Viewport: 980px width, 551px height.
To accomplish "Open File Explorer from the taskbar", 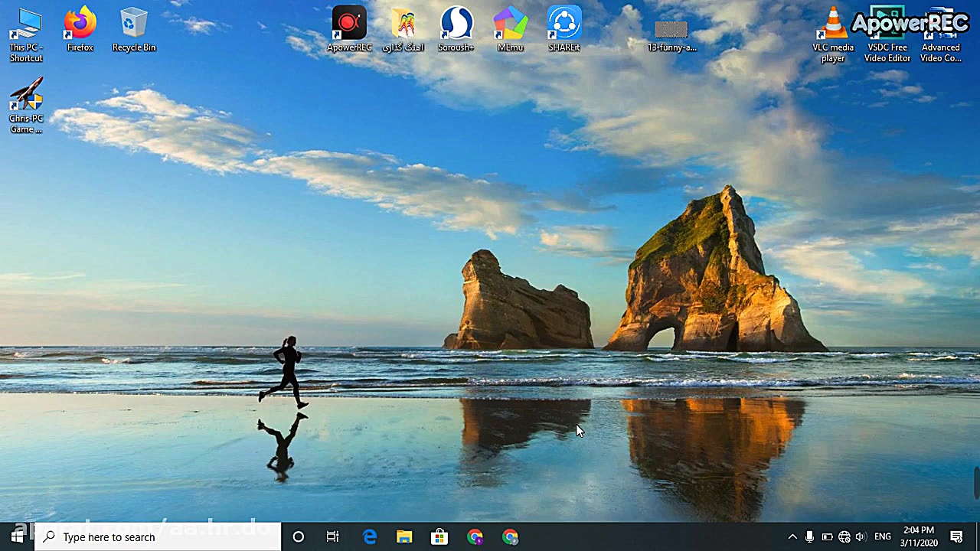I will (x=404, y=537).
